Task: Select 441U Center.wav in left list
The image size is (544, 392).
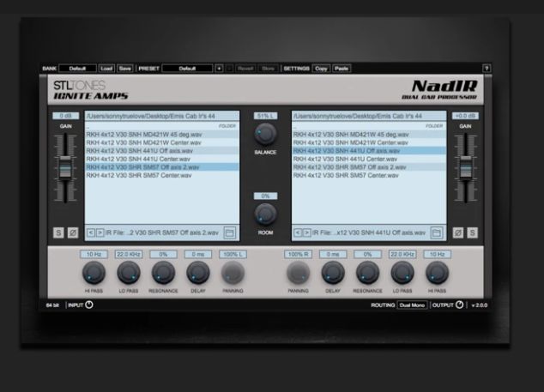Action: click(162, 159)
